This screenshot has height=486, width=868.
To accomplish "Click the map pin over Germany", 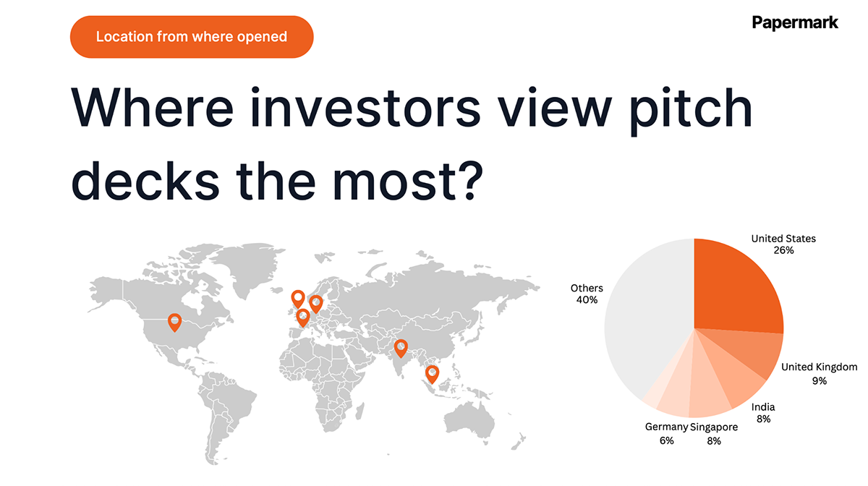I will coord(316,303).
